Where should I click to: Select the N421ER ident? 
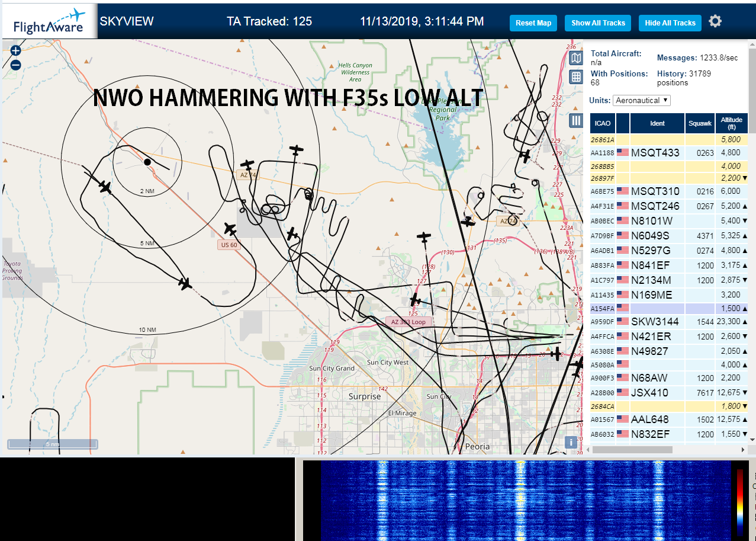tap(651, 337)
